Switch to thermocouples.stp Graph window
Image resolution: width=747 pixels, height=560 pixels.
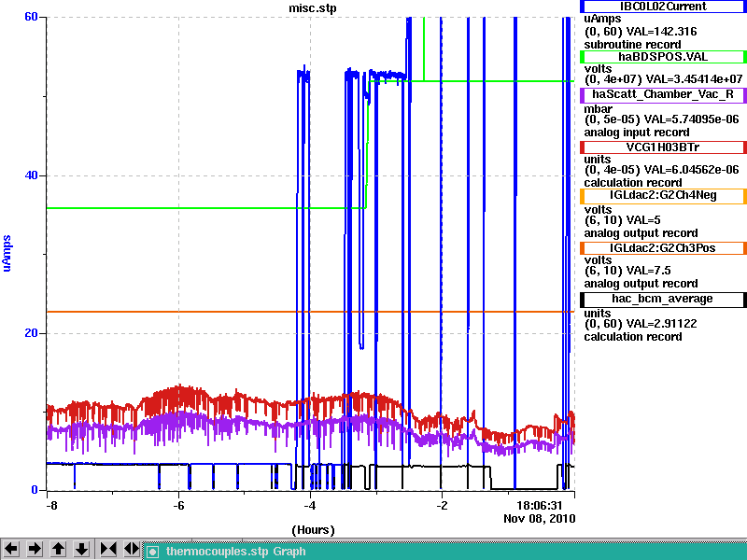click(x=445, y=552)
